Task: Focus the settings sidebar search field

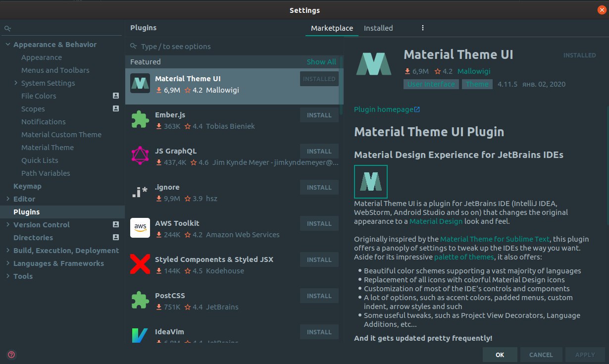Action: 62,29
